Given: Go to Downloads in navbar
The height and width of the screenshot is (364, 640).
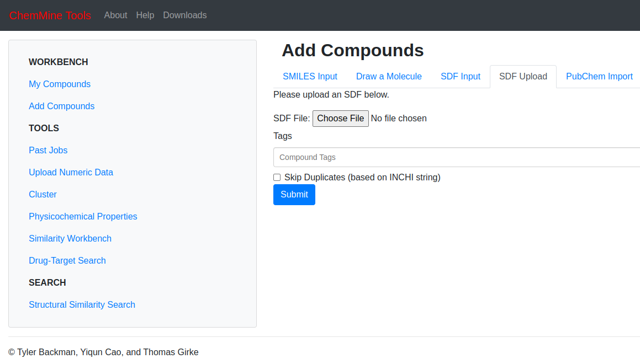Looking at the screenshot, I should [x=184, y=15].
